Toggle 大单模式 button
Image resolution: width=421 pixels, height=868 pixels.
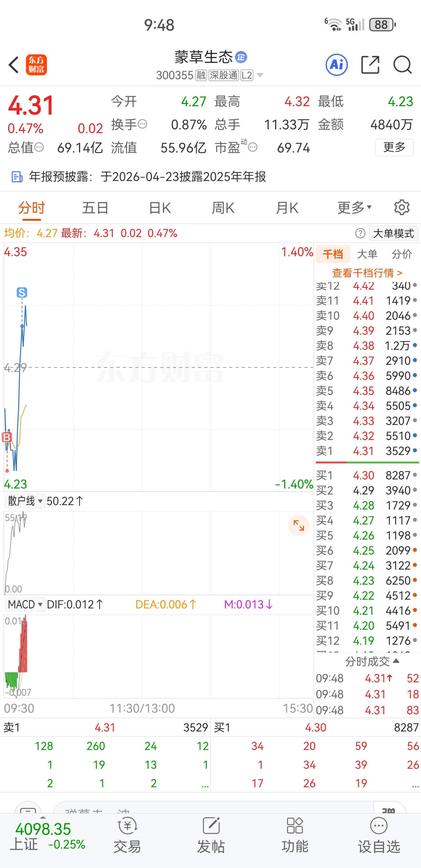tap(394, 233)
